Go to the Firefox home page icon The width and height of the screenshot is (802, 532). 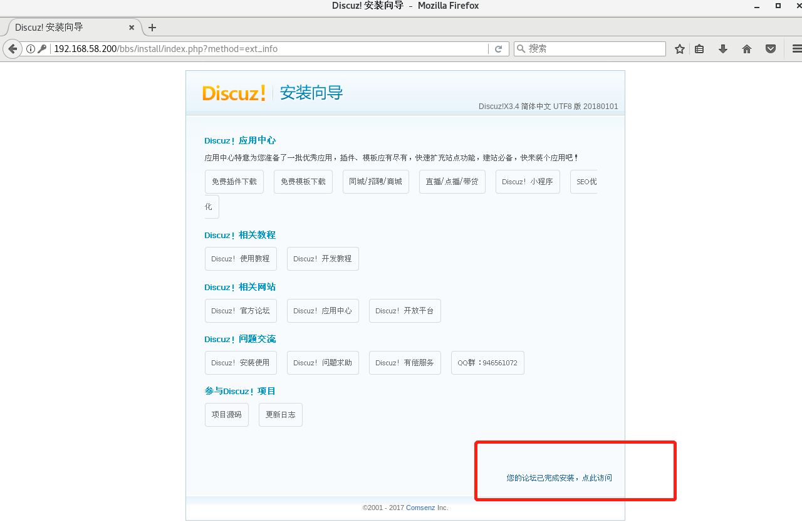pos(747,49)
